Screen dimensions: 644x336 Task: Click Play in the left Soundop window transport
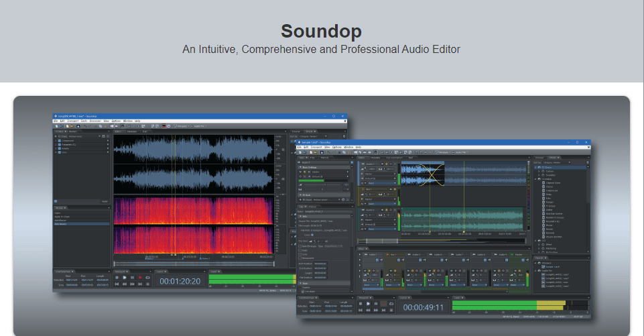(x=125, y=278)
